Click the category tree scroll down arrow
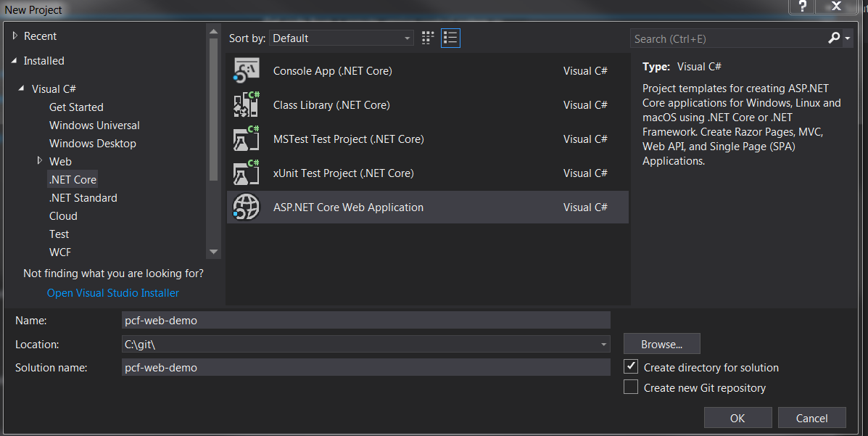The image size is (868, 436). 214,252
